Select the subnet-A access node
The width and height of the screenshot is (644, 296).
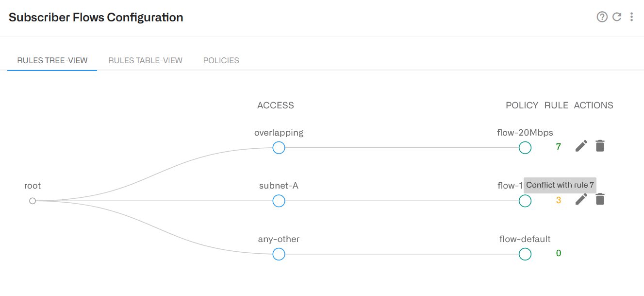279,201
